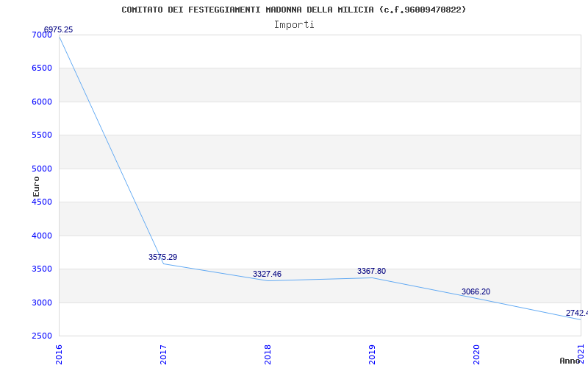Click the 3000 y-axis value
Screen dimensions: 588x368
pos(42,302)
